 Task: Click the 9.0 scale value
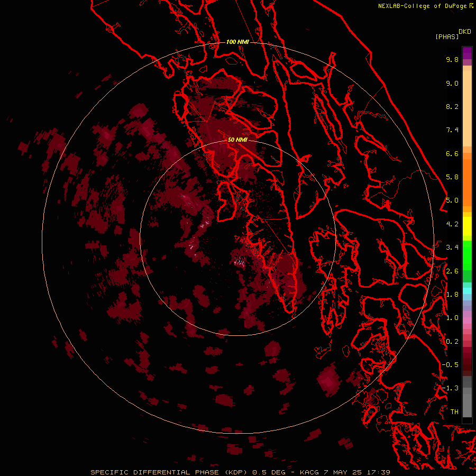click(452, 83)
